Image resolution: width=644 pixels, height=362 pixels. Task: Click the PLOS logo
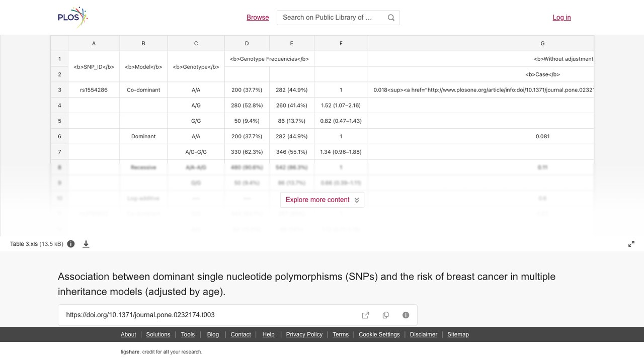[73, 17]
